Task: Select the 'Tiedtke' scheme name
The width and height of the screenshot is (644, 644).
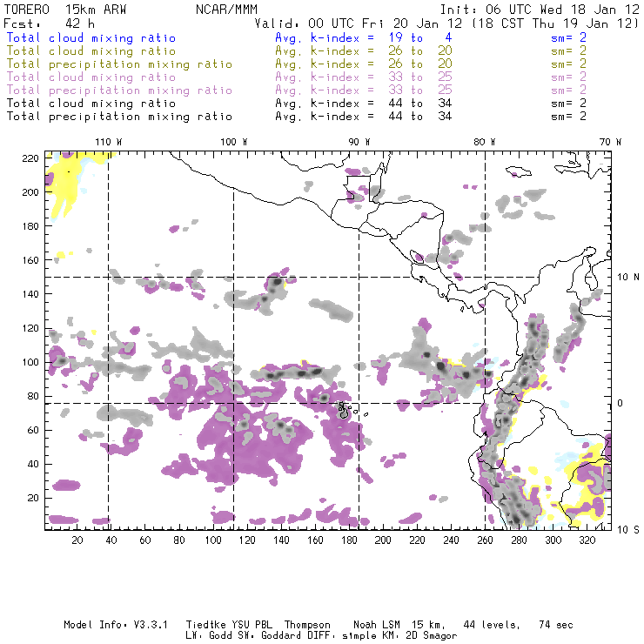Action: click(205, 625)
